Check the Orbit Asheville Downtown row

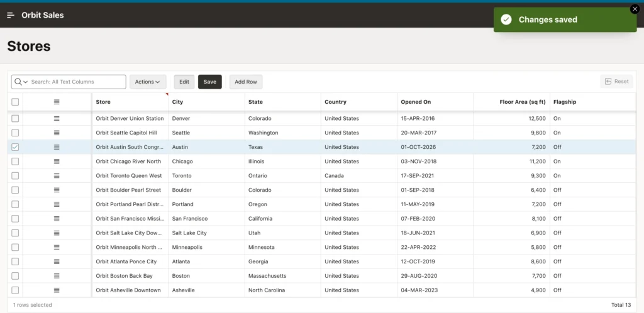coord(15,290)
